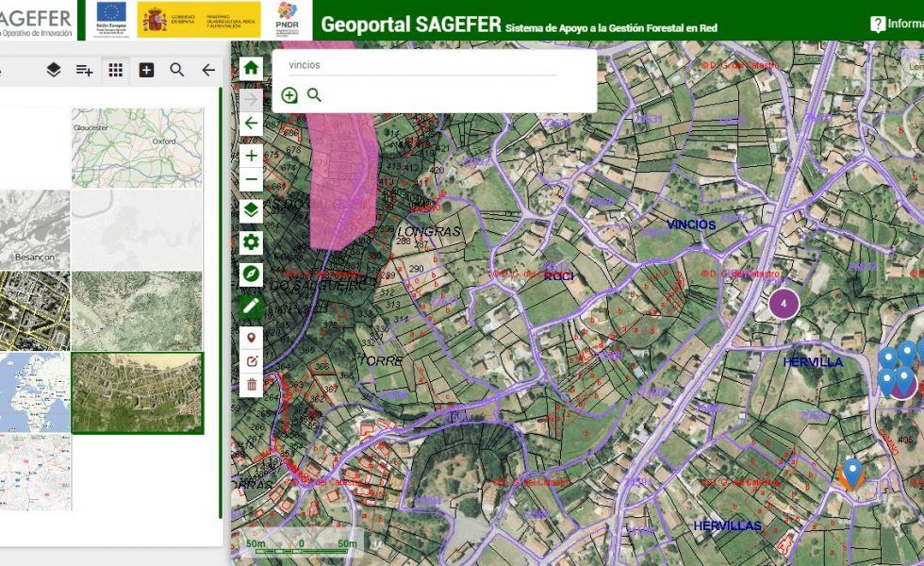This screenshot has width=924, height=566.
Task: Disable the active green drawing tool
Action: (250, 307)
